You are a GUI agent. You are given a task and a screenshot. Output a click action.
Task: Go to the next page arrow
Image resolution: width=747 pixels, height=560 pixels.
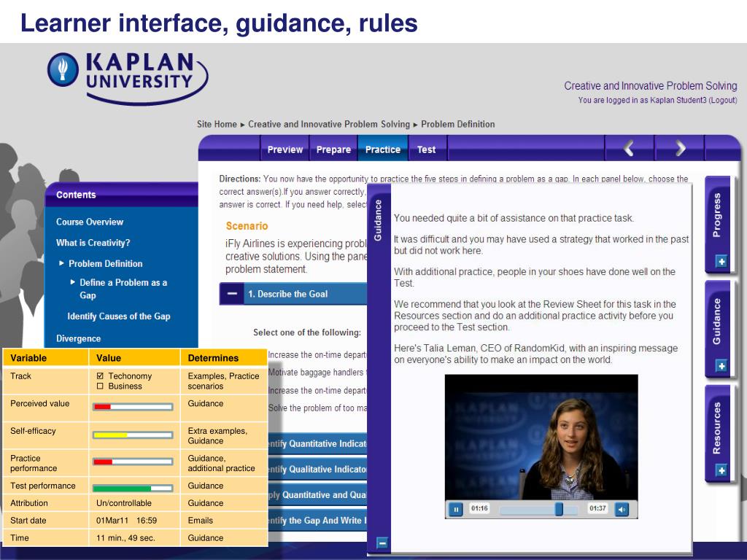[680, 149]
